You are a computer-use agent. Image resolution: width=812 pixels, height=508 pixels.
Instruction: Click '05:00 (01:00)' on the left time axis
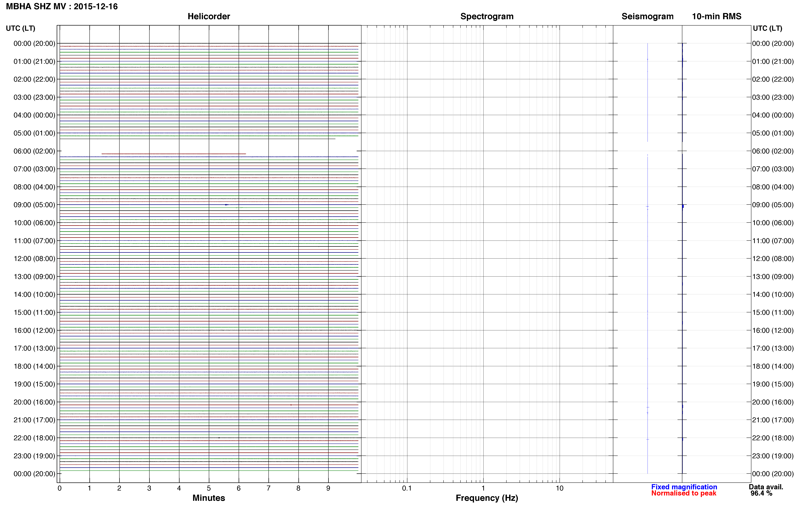(34, 133)
